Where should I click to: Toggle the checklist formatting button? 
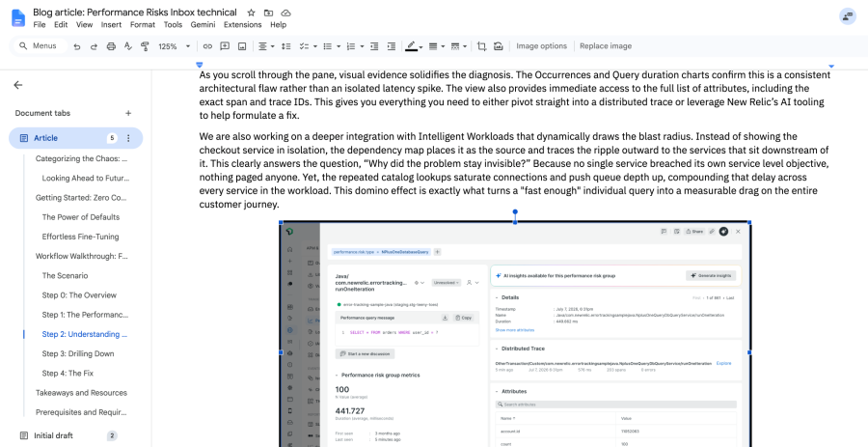coord(304,46)
